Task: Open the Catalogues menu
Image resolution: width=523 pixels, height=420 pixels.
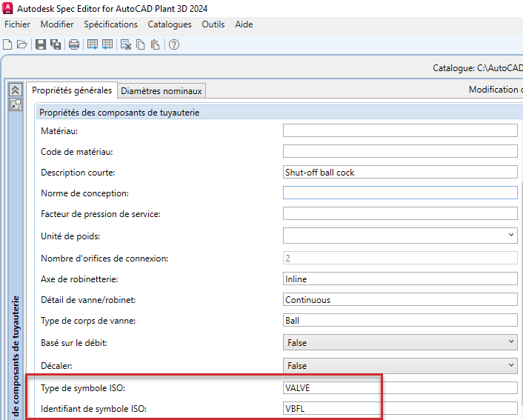Action: (x=170, y=24)
